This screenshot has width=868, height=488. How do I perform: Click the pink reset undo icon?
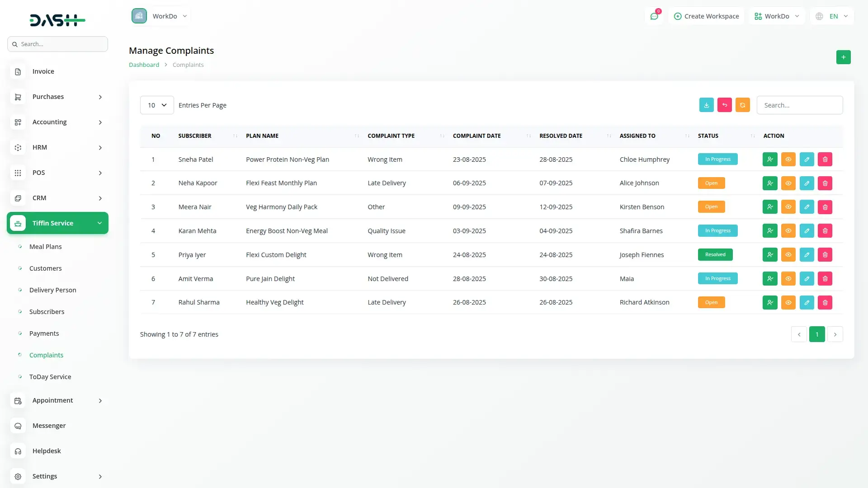724,105
